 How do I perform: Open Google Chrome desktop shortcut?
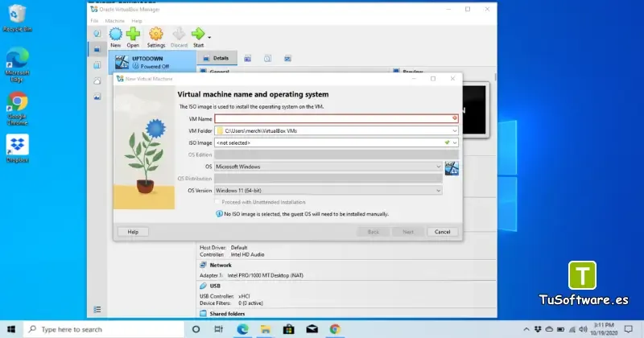tap(17, 109)
